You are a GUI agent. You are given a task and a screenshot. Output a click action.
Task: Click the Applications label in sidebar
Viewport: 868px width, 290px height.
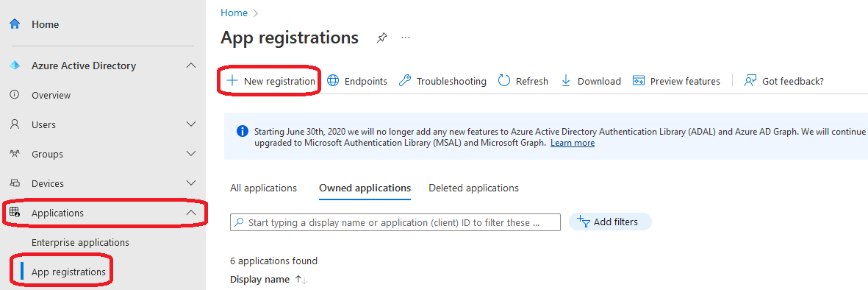tap(57, 213)
